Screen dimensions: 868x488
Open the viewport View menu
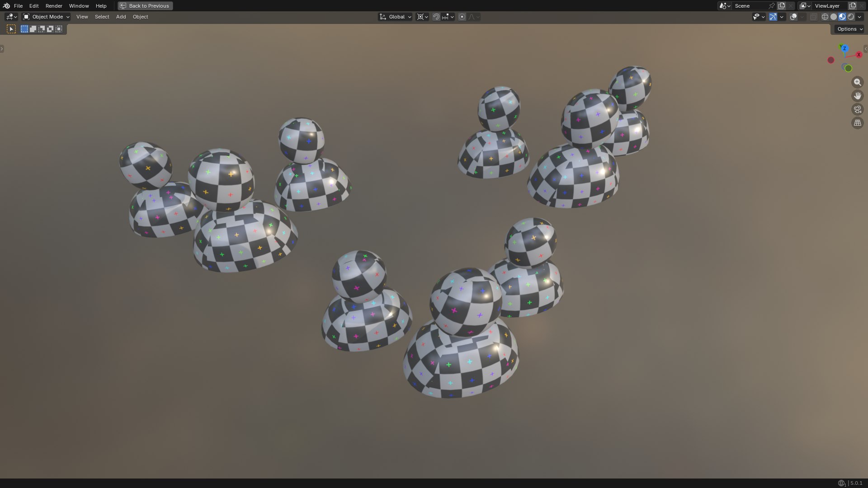(82, 17)
